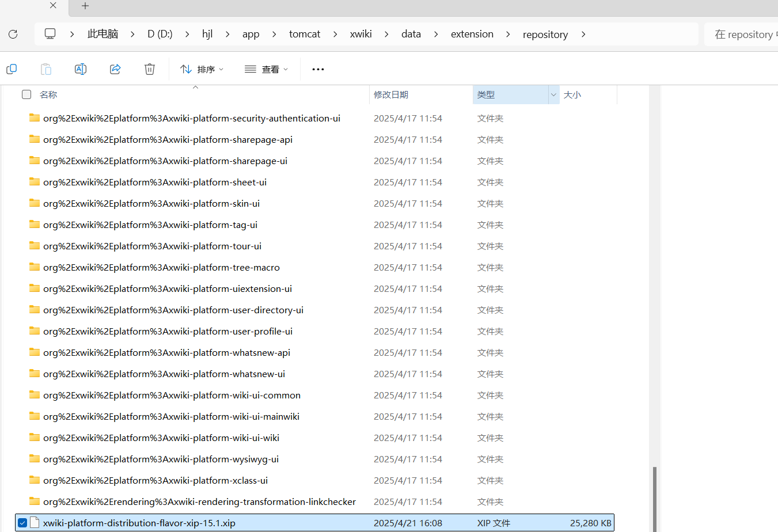Click folder icon of xwiki-platform-whatsnew-api
This screenshot has width=778, height=532.
click(35, 352)
